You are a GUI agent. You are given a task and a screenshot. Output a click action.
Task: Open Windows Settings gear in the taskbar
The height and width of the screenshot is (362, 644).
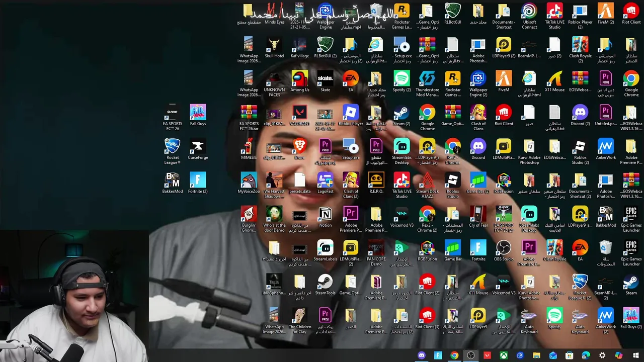click(x=602, y=355)
